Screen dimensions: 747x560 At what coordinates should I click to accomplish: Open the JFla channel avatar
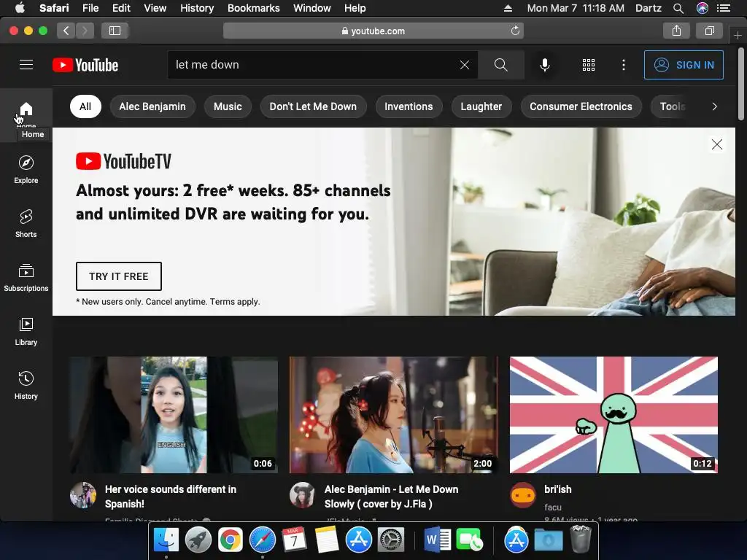[x=303, y=495]
